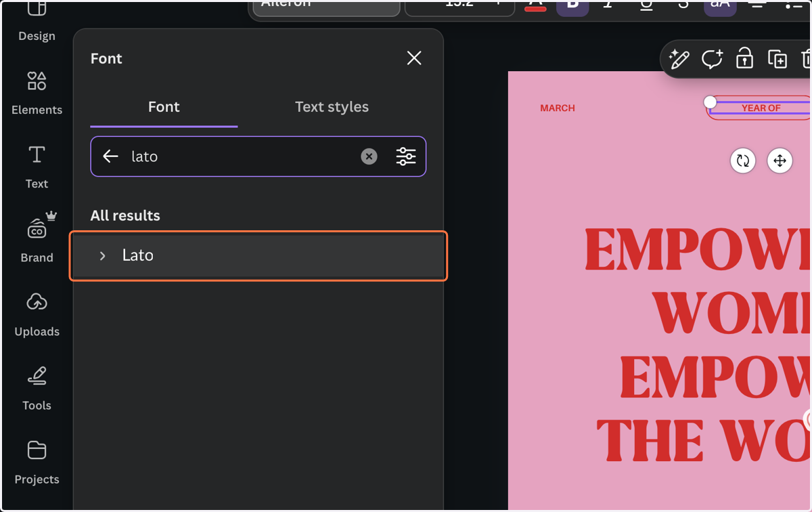The image size is (812, 512).
Task: Open Magic Write pencil tool
Action: tap(679, 59)
